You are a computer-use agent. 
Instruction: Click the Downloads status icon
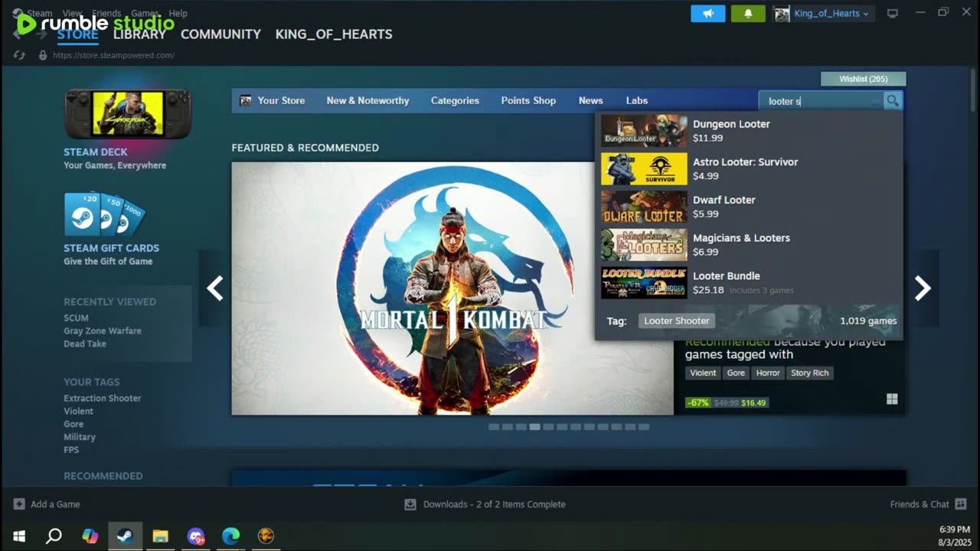[410, 504]
